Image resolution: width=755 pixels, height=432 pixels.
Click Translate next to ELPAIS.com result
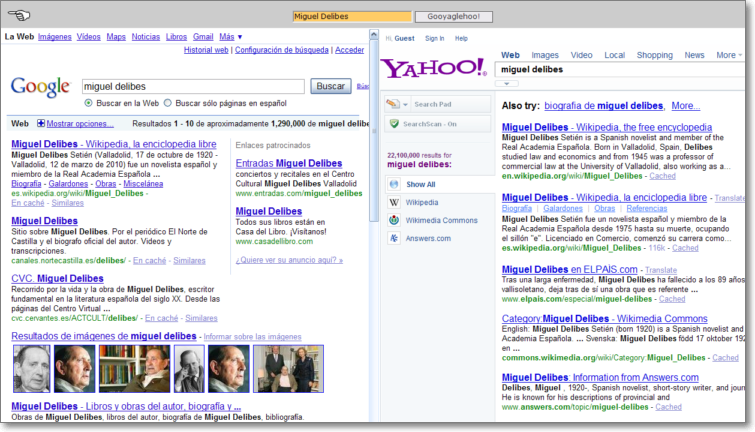tap(661, 270)
